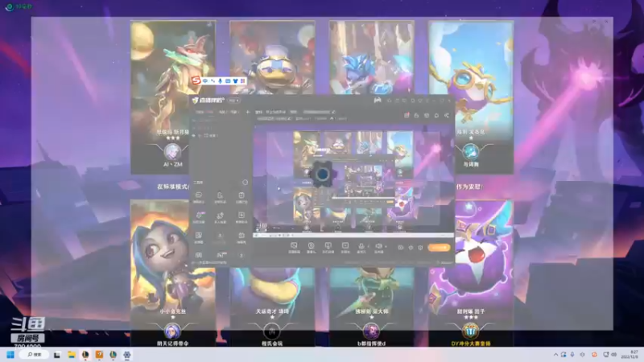Click the first source icon below the preview

click(294, 248)
